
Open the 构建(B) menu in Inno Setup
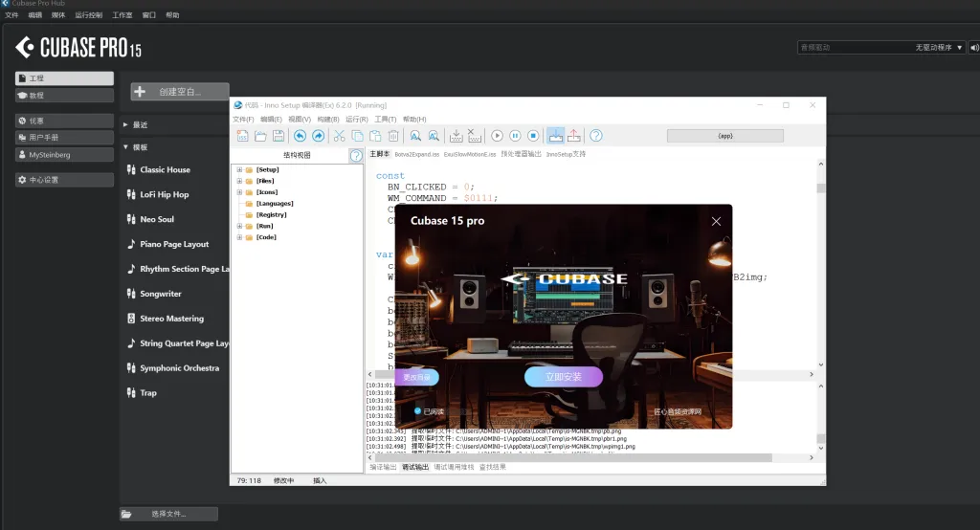(x=328, y=120)
